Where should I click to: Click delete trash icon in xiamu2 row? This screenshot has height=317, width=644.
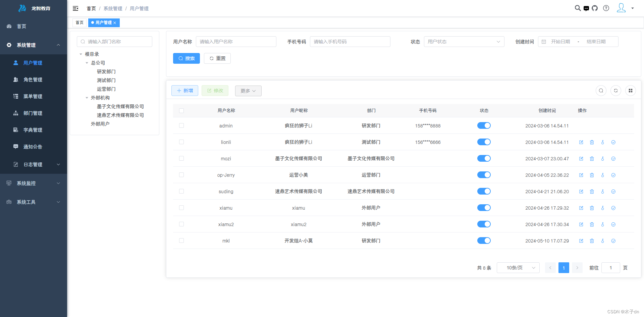pyautogui.click(x=592, y=224)
